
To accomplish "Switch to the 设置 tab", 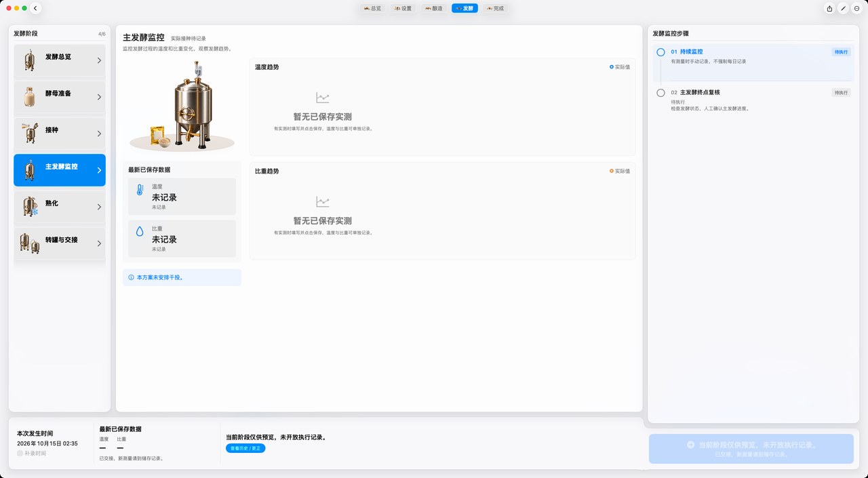I will point(403,8).
